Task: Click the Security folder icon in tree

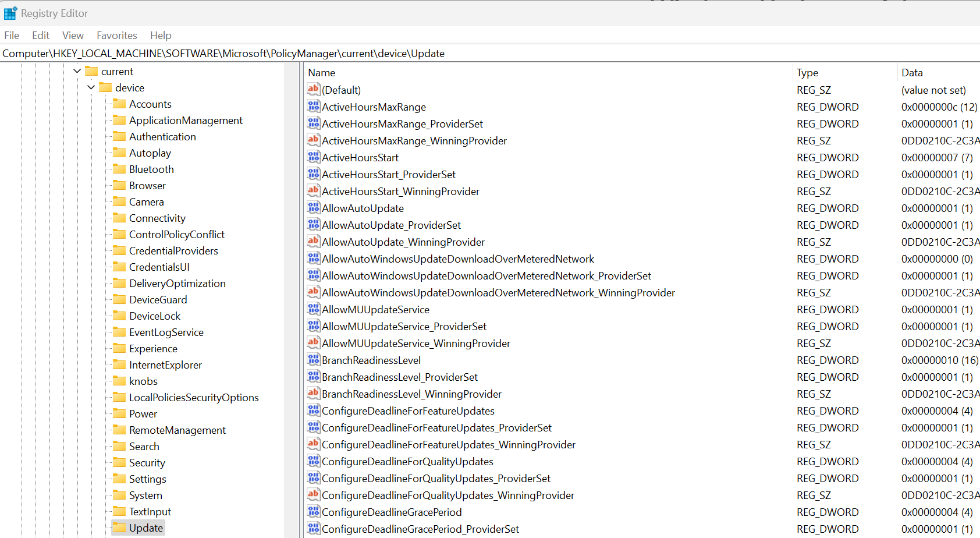Action: tap(119, 462)
